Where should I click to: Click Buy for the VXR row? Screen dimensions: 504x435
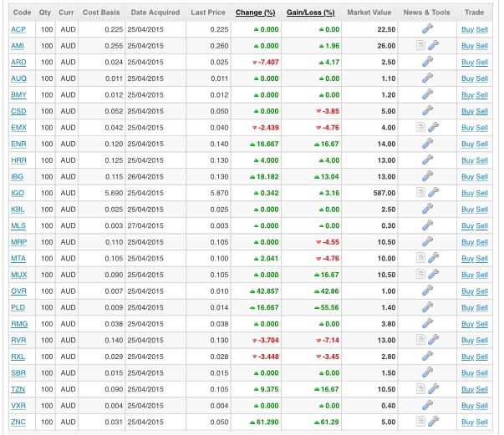[467, 406]
